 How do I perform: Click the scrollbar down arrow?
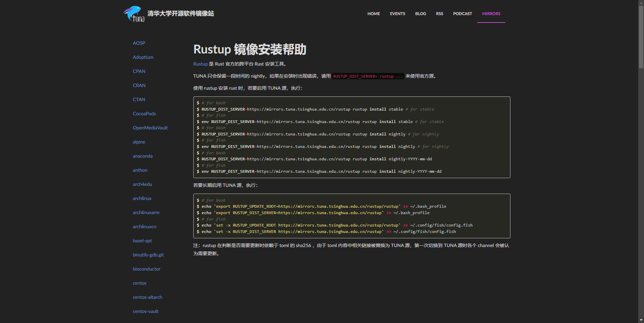[641, 320]
